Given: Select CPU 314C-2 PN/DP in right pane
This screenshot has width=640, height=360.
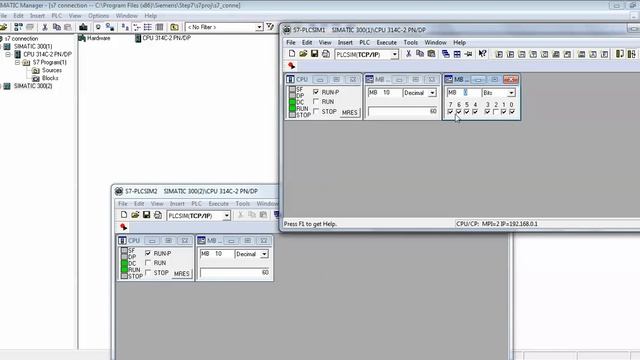Looking at the screenshot, I should click(162, 38).
